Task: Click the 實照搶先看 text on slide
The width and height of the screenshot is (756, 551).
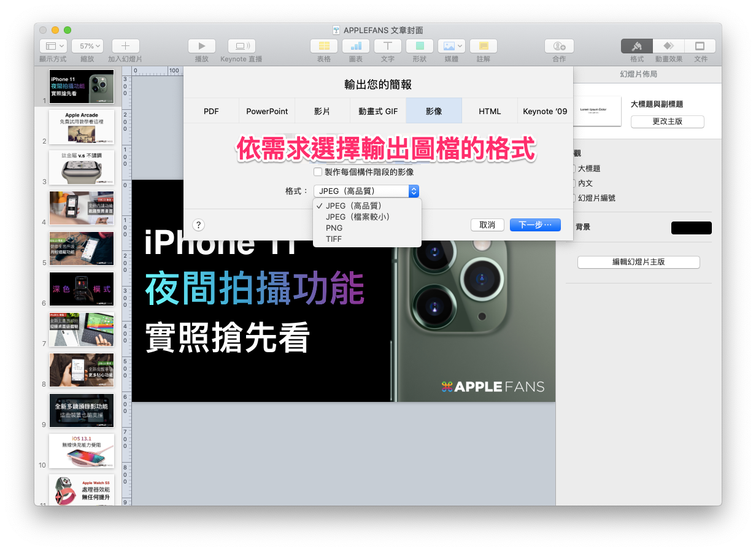Action: pos(228,337)
